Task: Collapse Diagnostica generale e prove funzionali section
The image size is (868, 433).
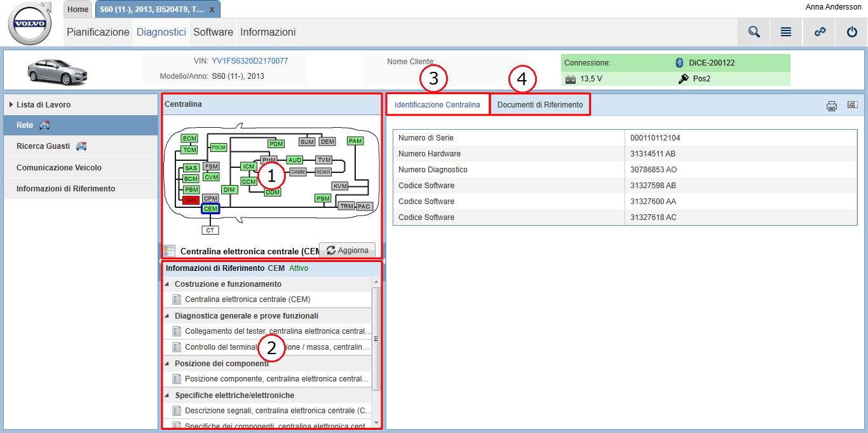Action: pyautogui.click(x=167, y=316)
